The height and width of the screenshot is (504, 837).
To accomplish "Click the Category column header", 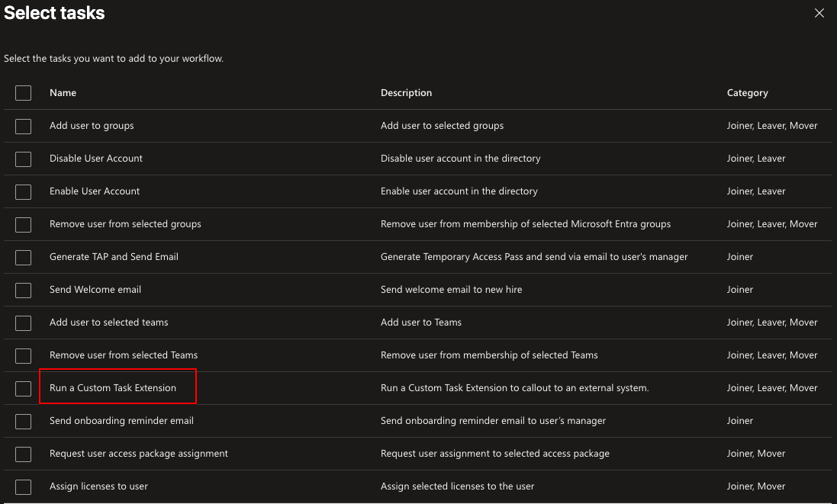I will click(747, 93).
